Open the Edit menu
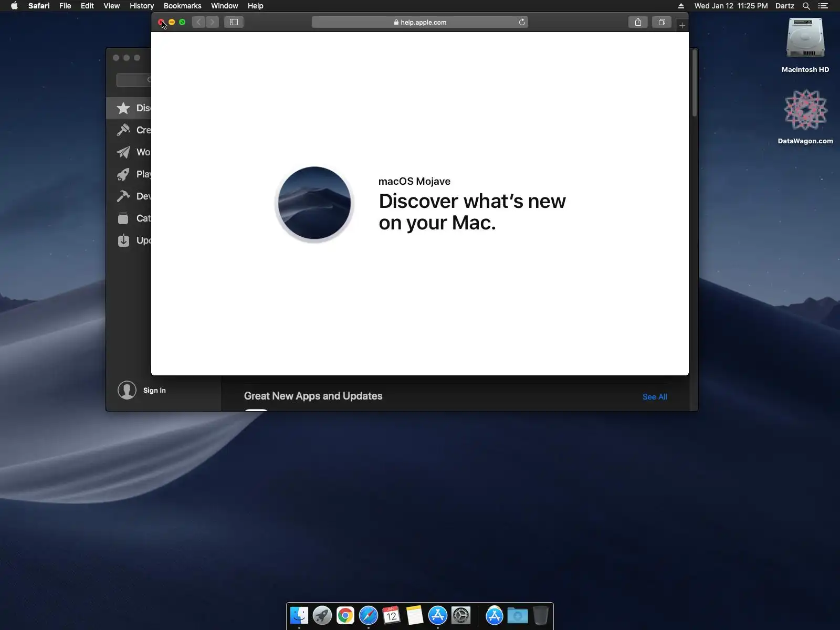This screenshot has height=630, width=840. point(87,6)
